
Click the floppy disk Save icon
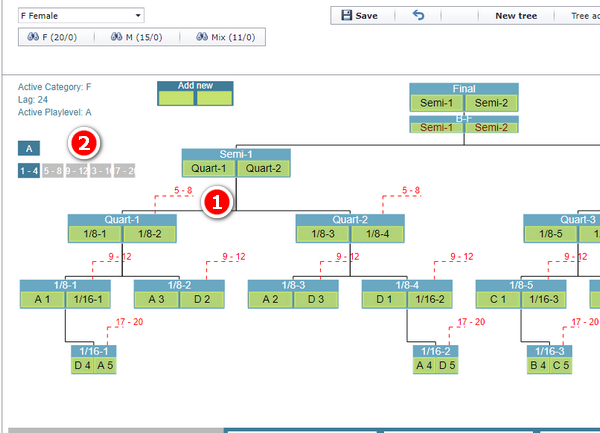coord(346,15)
